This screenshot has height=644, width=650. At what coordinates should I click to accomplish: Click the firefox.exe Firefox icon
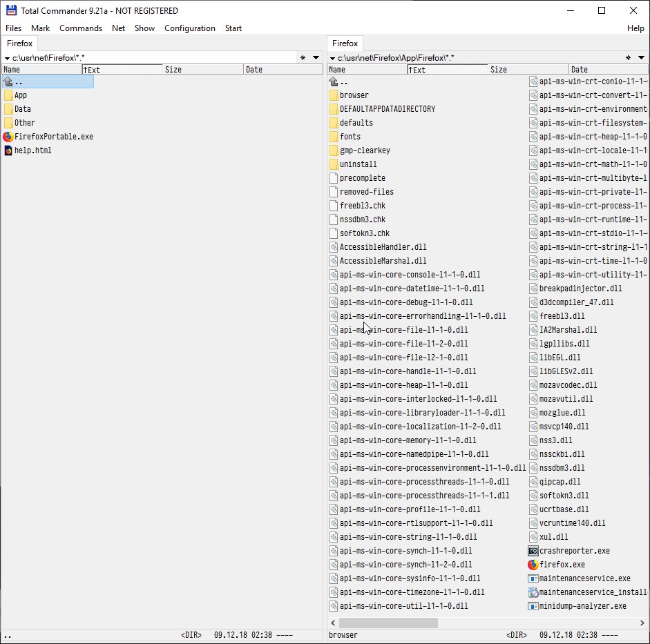click(x=533, y=565)
